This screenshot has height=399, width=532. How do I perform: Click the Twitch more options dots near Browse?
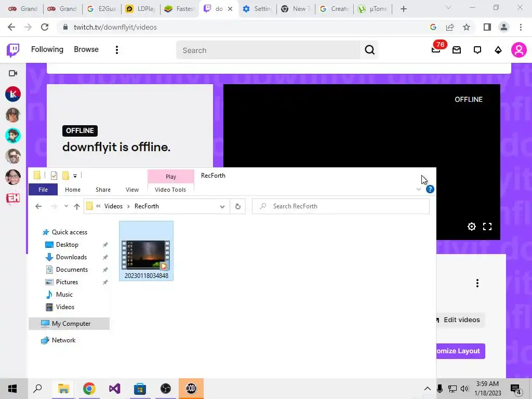pos(117,50)
